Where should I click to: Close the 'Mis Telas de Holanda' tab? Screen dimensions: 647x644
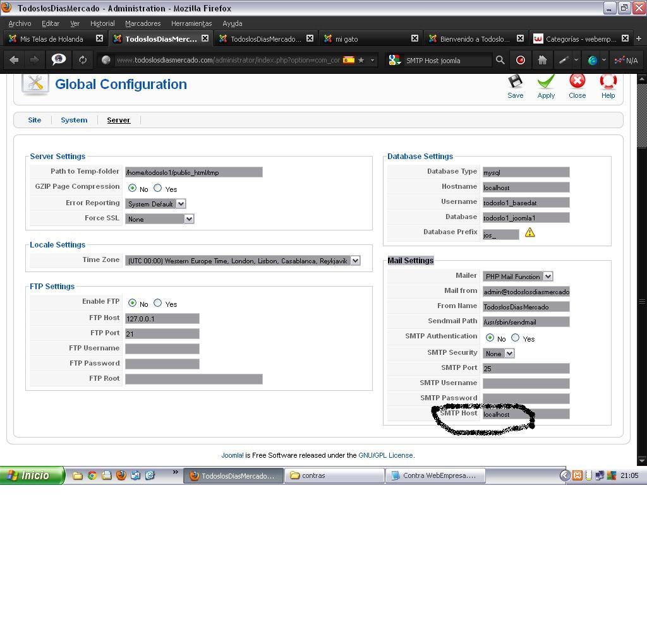pyautogui.click(x=99, y=39)
